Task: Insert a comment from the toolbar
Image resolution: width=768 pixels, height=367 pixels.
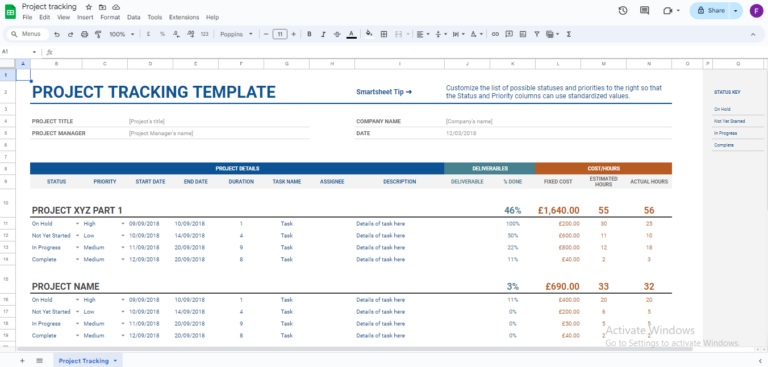Action: [509, 34]
